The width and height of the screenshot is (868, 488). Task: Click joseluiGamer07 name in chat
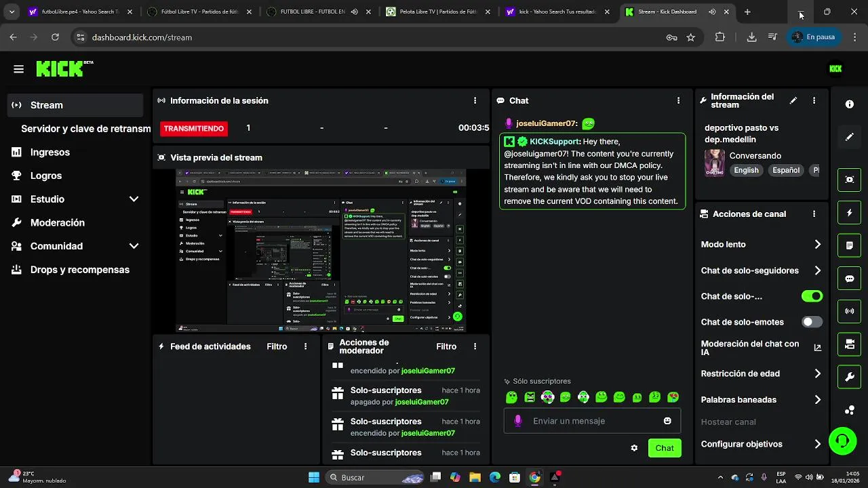click(547, 123)
